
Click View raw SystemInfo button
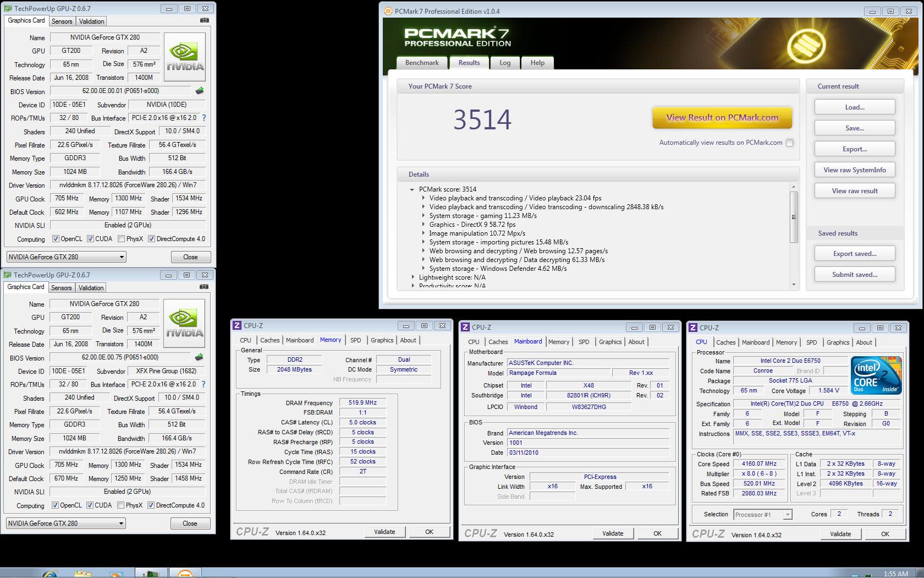coord(855,170)
